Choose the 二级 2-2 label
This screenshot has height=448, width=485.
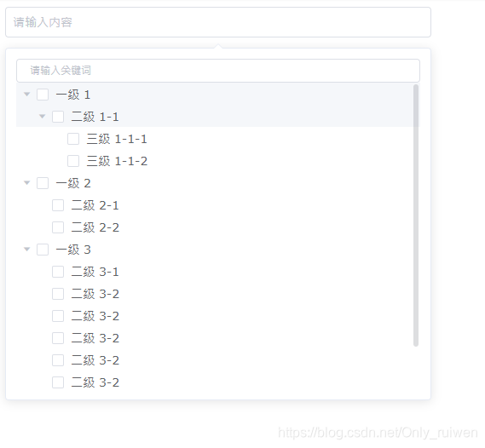pyautogui.click(x=95, y=227)
